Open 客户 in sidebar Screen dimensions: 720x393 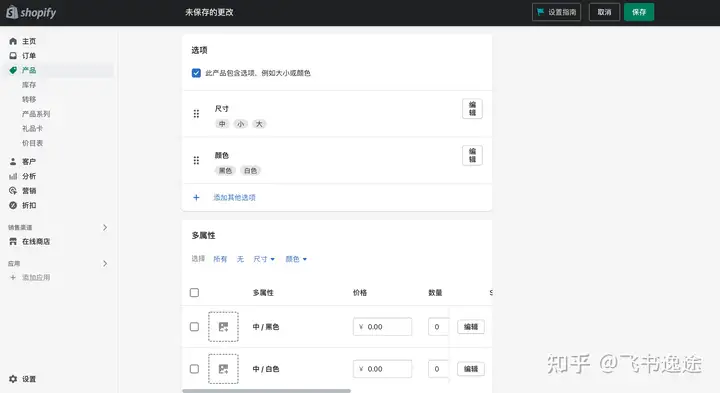(29, 162)
